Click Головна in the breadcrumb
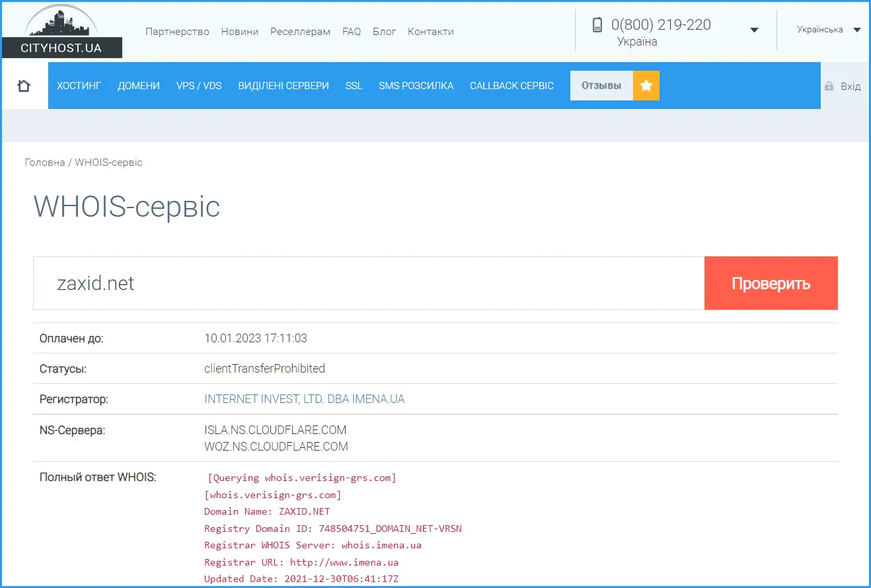The width and height of the screenshot is (871, 588). (45, 163)
